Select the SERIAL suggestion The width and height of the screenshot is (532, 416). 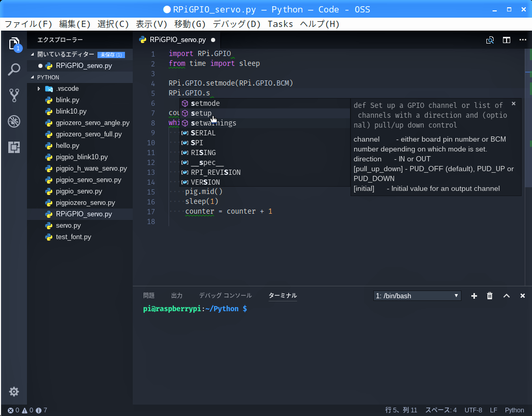pyautogui.click(x=264, y=133)
